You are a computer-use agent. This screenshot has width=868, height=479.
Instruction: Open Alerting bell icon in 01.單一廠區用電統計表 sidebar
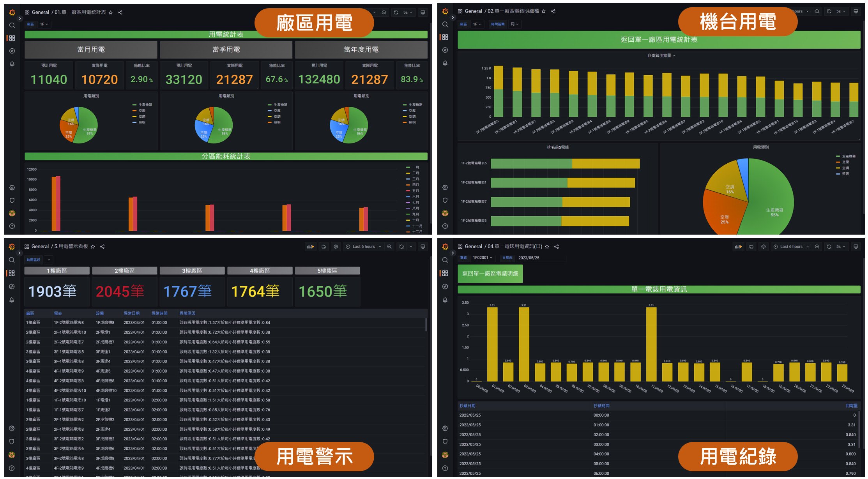12,64
